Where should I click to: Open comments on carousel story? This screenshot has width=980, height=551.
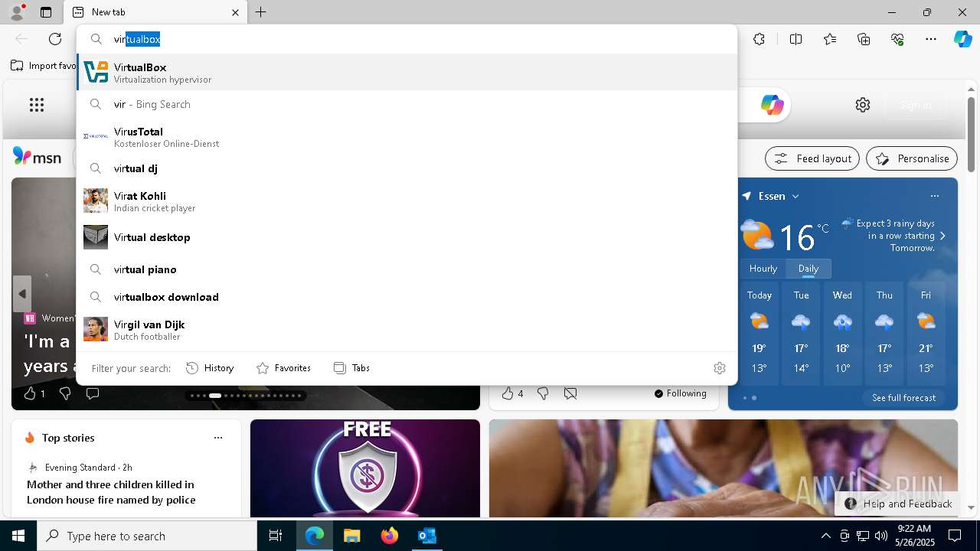click(x=93, y=393)
